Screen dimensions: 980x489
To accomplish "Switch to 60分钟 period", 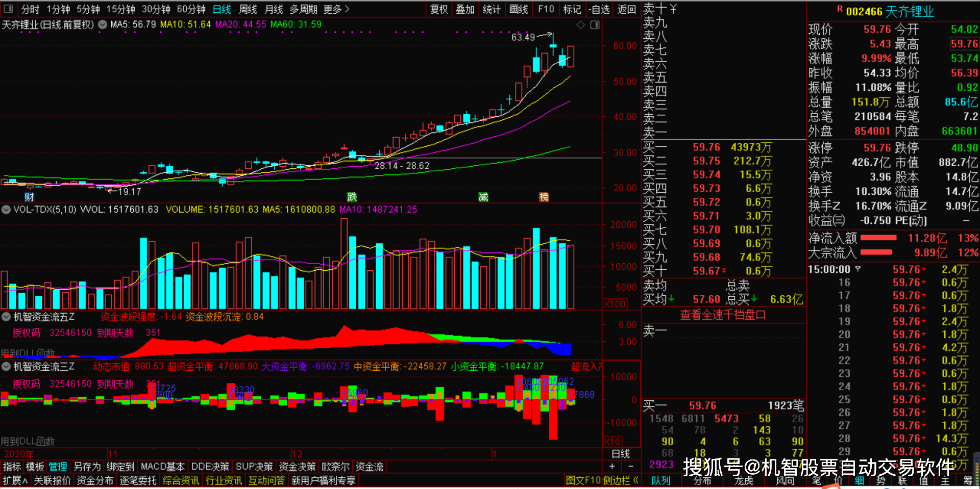I will click(x=191, y=9).
